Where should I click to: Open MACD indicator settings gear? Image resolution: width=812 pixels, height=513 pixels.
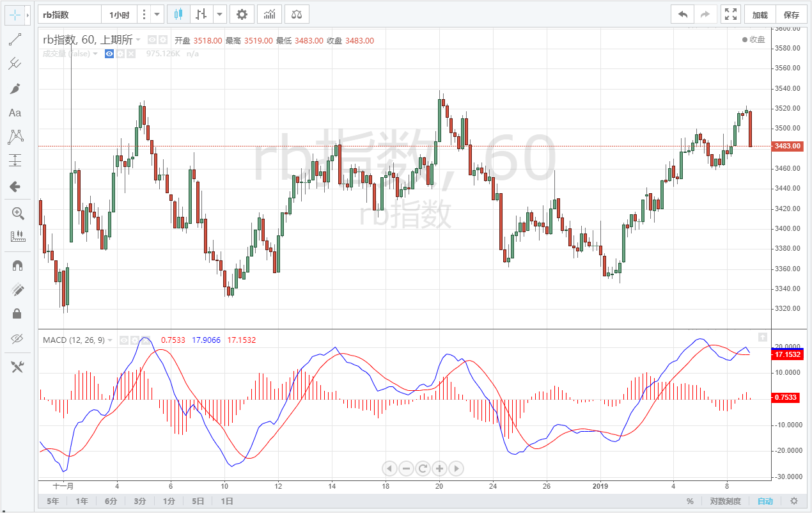[x=134, y=340]
